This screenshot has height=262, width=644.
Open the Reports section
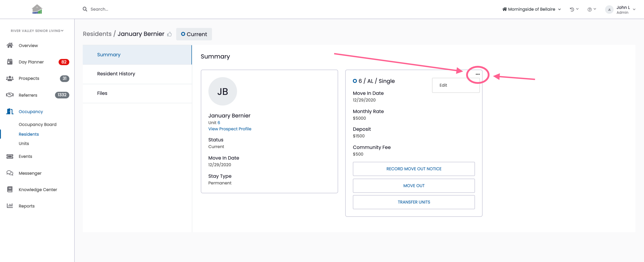(x=27, y=206)
